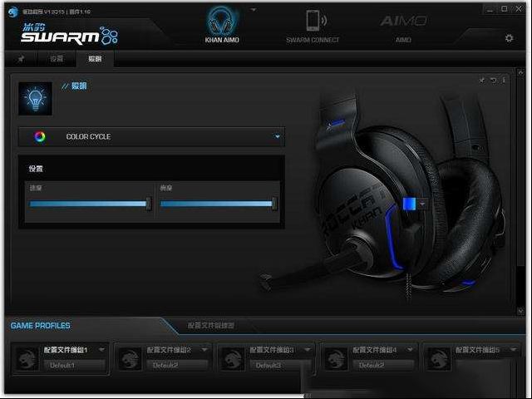The height and width of the screenshot is (399, 532).
Task: Click profile slot 1 ROCCAT thumbnail
Action: (27, 359)
